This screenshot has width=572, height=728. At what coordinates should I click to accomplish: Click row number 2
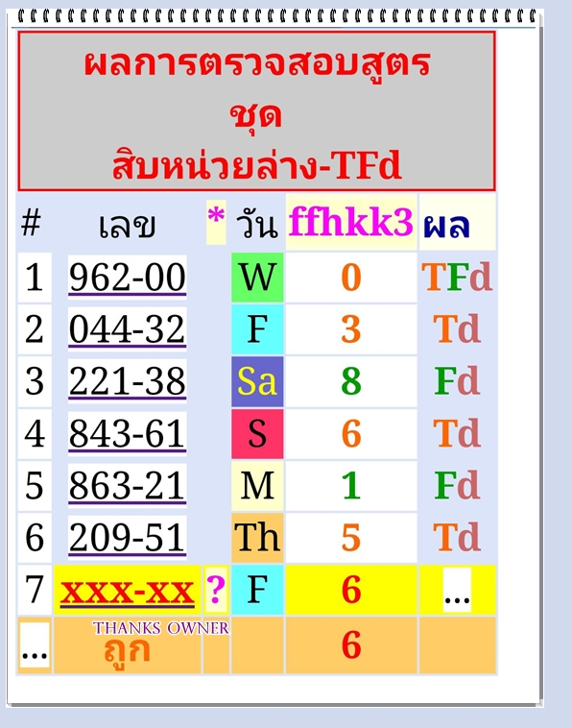pyautogui.click(x=35, y=329)
